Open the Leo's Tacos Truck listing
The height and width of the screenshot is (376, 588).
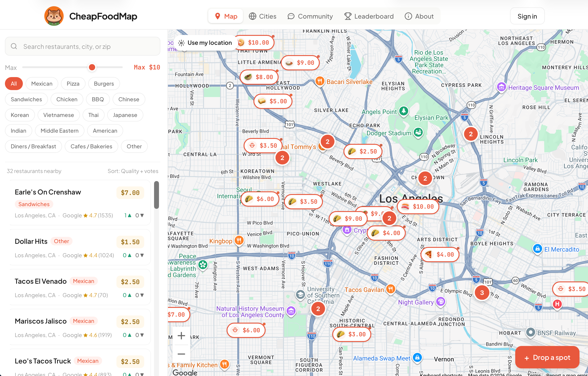point(80,363)
